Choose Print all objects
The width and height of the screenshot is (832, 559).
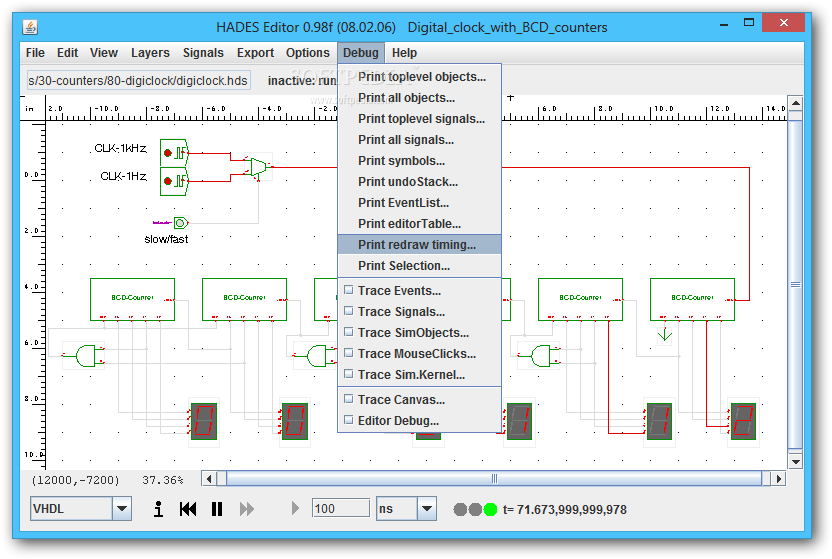pos(420,98)
